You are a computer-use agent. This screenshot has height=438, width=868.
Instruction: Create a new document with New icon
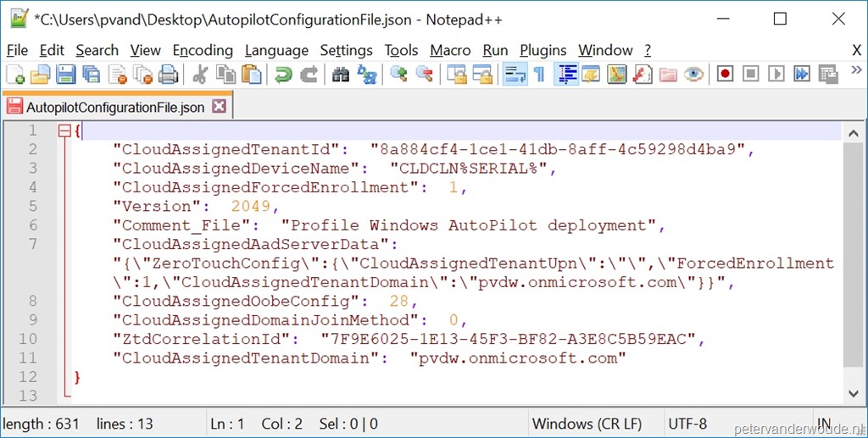(15, 74)
